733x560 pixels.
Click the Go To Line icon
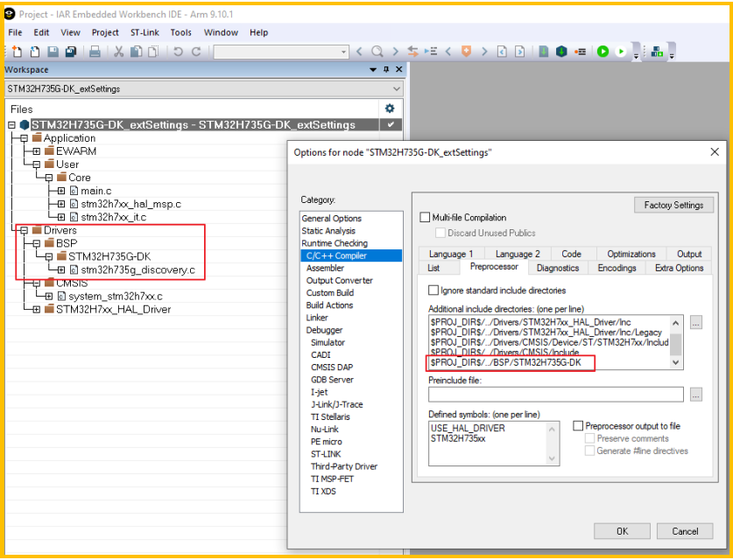431,52
